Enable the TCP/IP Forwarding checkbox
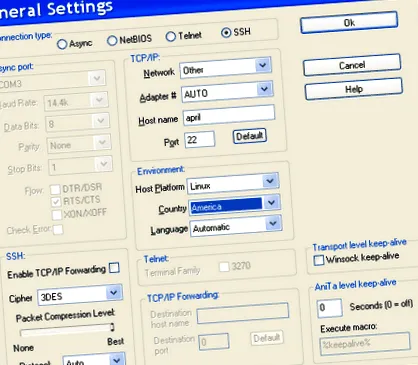The image size is (418, 365). [x=114, y=268]
